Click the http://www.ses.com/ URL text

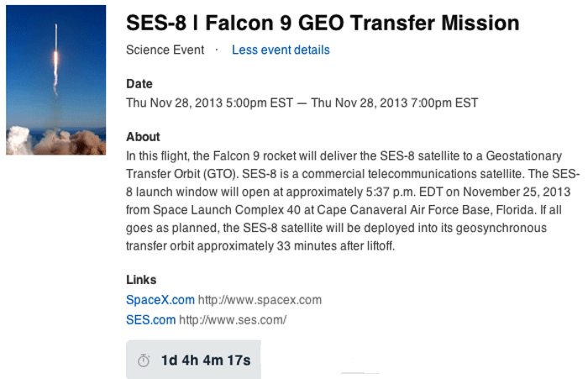pyautogui.click(x=233, y=319)
